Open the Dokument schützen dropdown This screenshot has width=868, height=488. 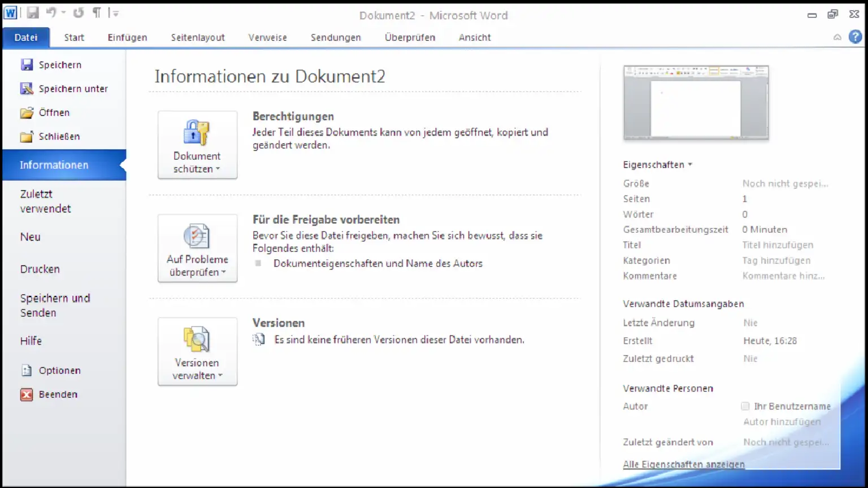tap(197, 145)
